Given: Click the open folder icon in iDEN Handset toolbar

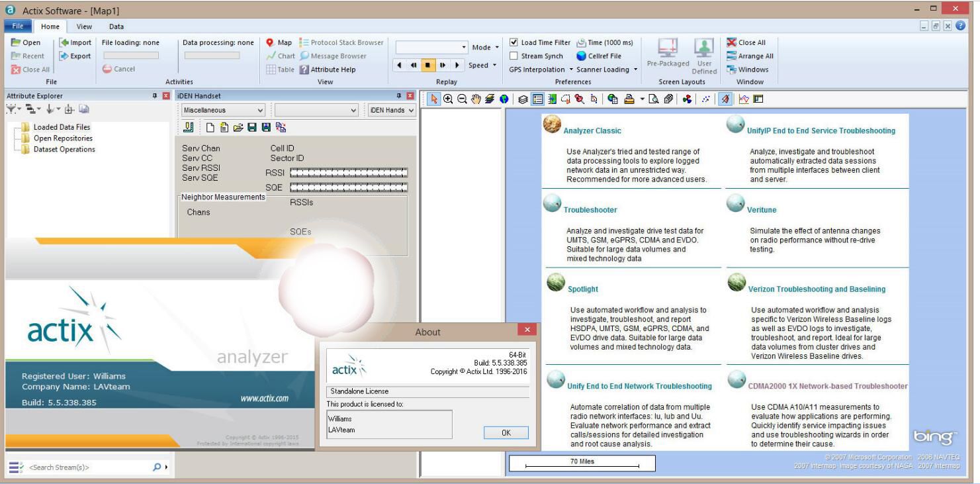Looking at the screenshot, I should pyautogui.click(x=238, y=128).
